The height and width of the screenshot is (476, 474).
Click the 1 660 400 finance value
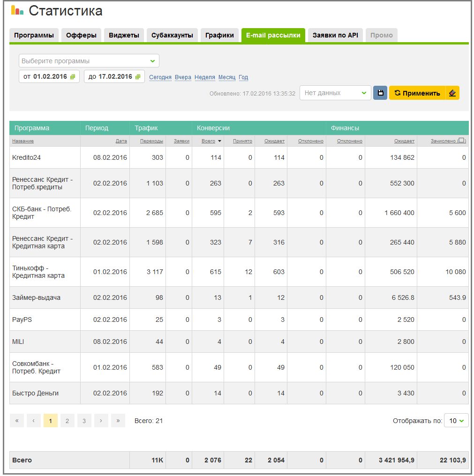[399, 213]
